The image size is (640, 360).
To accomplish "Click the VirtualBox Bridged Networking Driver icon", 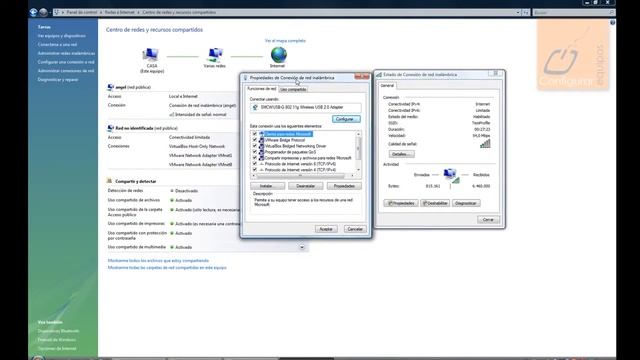I will point(261,146).
